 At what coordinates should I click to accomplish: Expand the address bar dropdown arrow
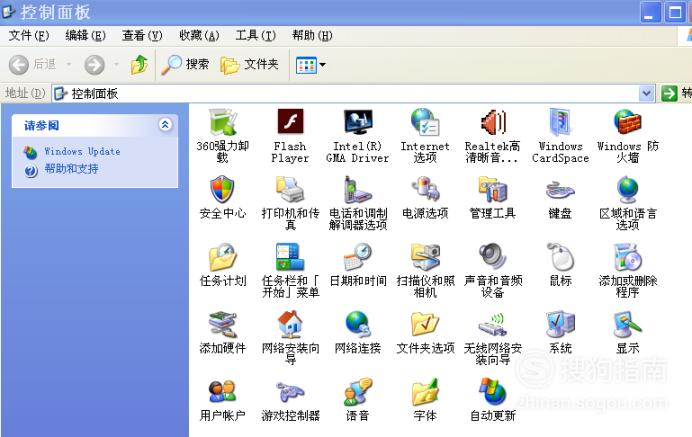[x=646, y=94]
